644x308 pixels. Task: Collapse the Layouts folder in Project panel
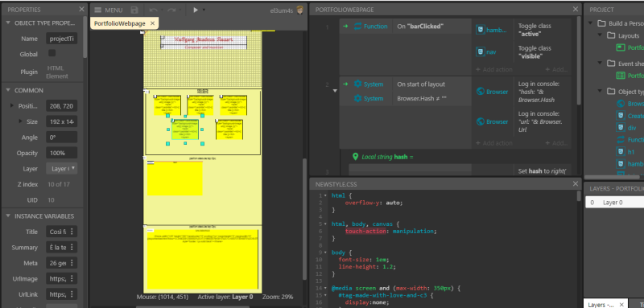click(601, 35)
